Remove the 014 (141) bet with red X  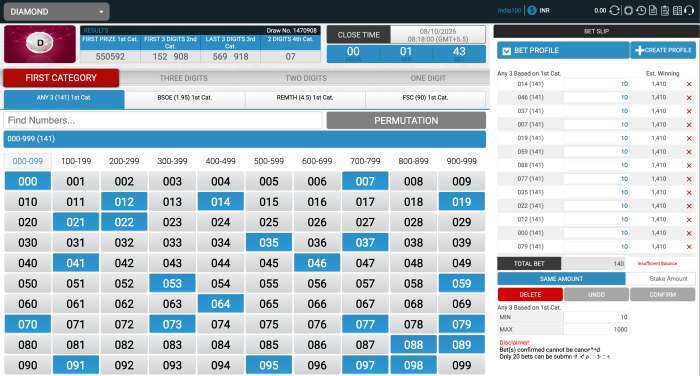(689, 84)
